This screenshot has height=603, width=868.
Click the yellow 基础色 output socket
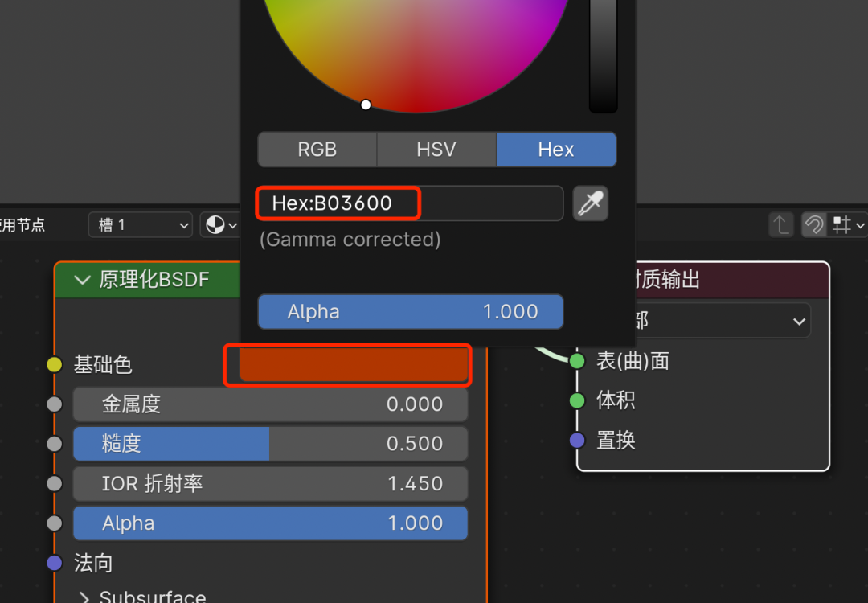tap(54, 364)
